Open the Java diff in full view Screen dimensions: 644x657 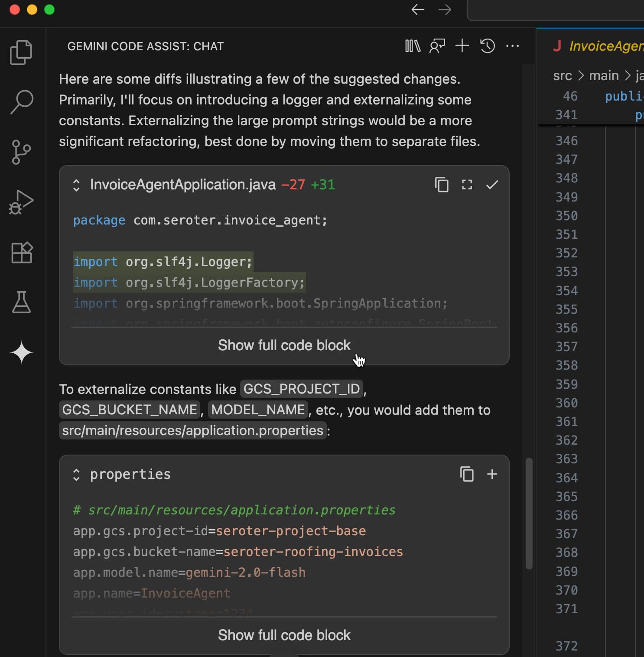(x=467, y=185)
